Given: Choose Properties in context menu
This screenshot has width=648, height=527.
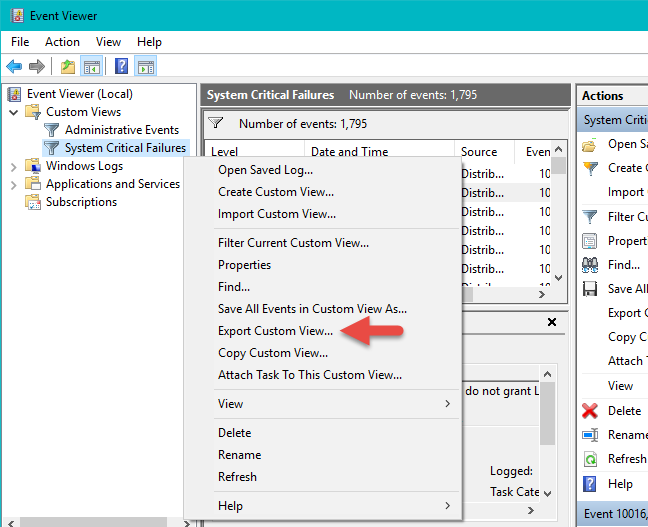Looking at the screenshot, I should click(245, 265).
